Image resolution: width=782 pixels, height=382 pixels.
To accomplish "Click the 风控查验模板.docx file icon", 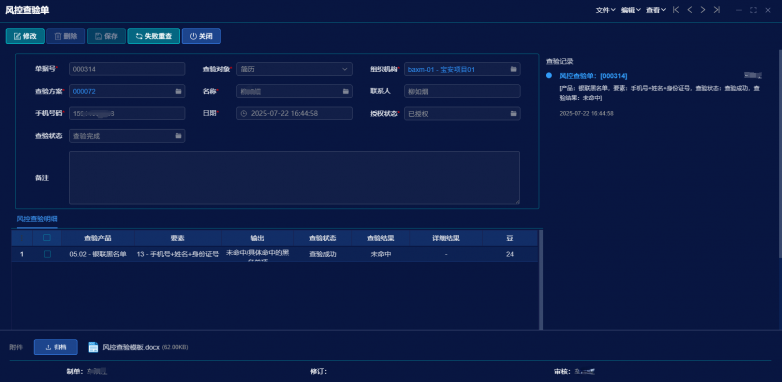I will 93,347.
